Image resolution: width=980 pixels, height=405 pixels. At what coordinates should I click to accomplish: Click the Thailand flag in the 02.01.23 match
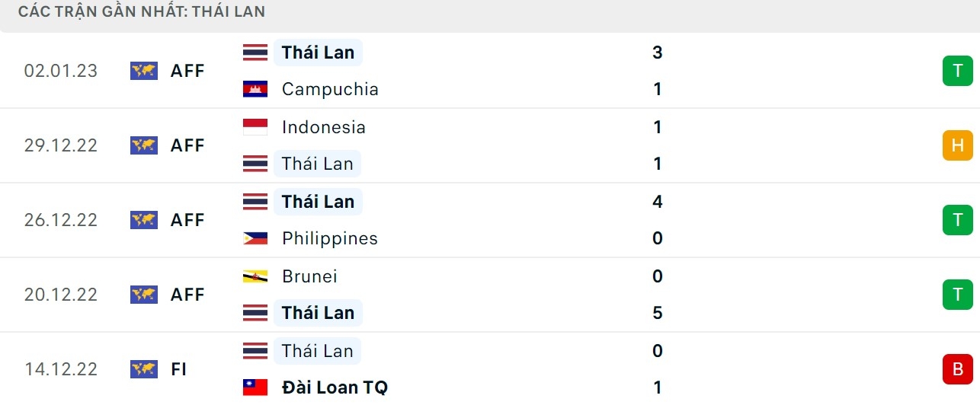[255, 53]
